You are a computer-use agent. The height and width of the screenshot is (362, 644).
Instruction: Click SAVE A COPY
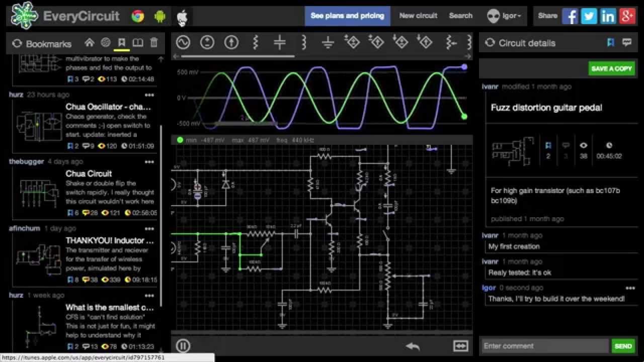pyautogui.click(x=612, y=68)
